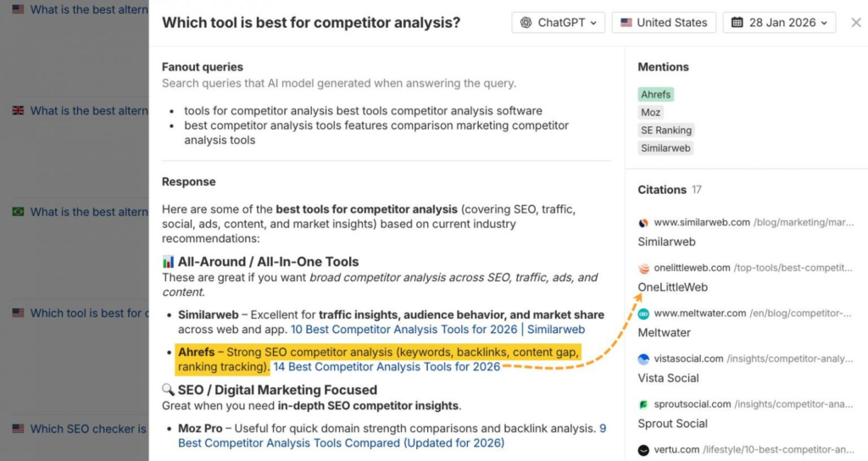
Task: Select the SE Ranking mention tag
Action: coord(666,131)
